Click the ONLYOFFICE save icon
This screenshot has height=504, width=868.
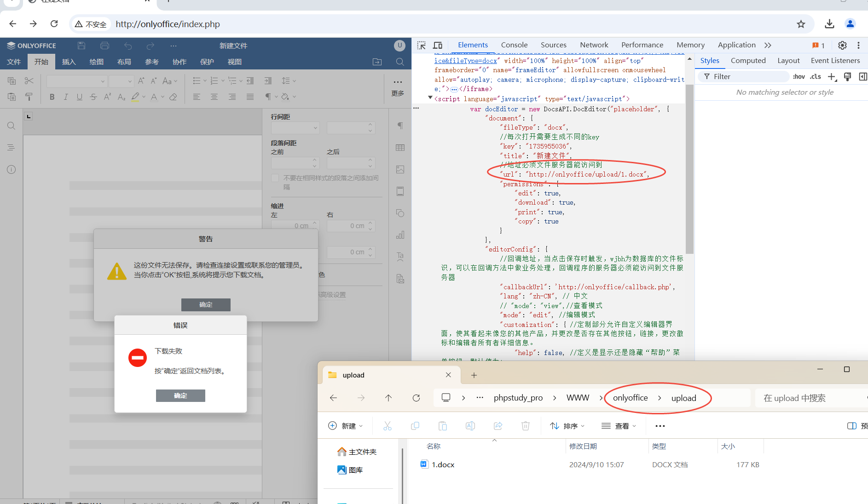coord(81,46)
